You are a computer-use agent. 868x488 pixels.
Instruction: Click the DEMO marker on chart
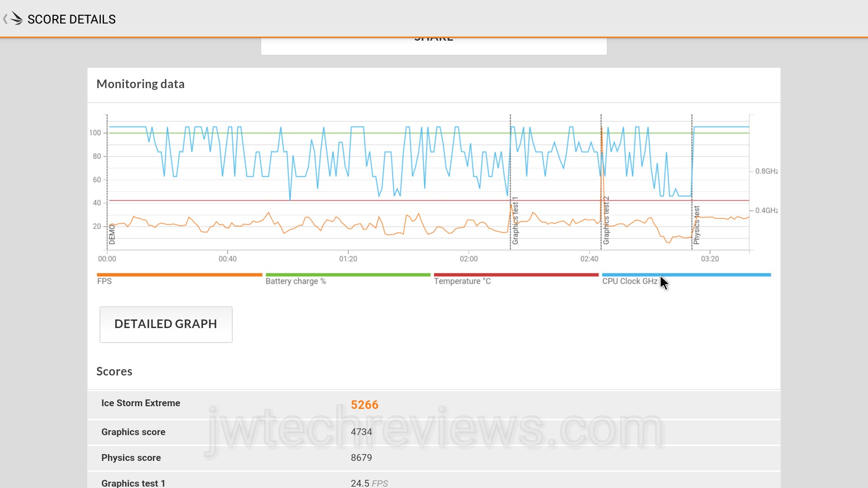point(112,235)
